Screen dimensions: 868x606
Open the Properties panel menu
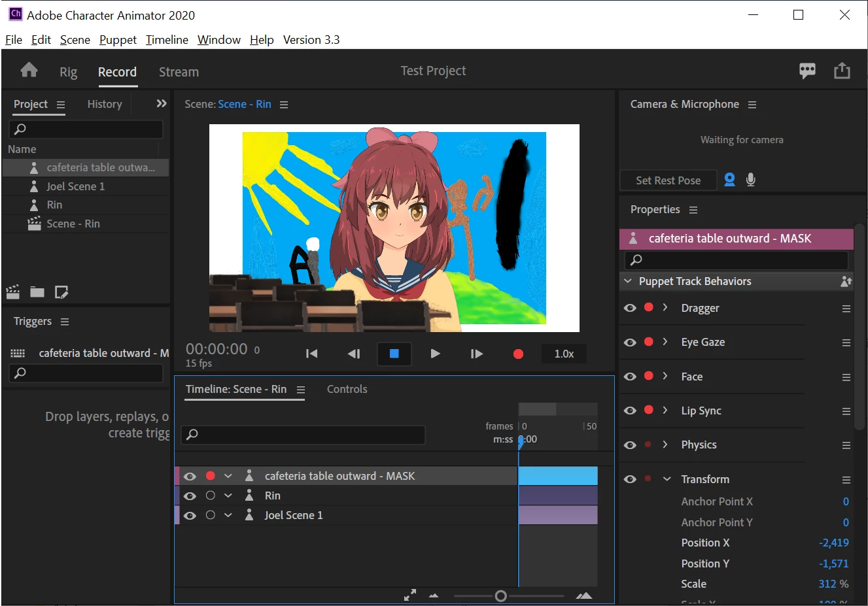coord(693,210)
